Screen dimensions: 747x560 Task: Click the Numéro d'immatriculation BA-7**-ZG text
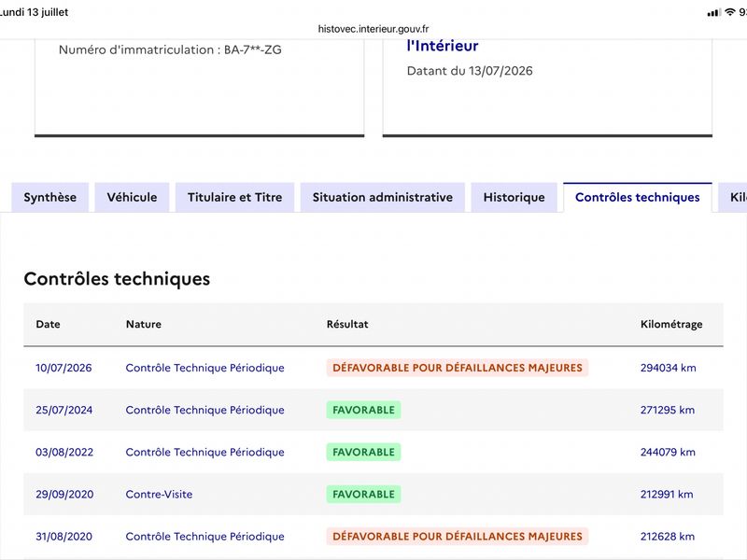[x=170, y=49]
